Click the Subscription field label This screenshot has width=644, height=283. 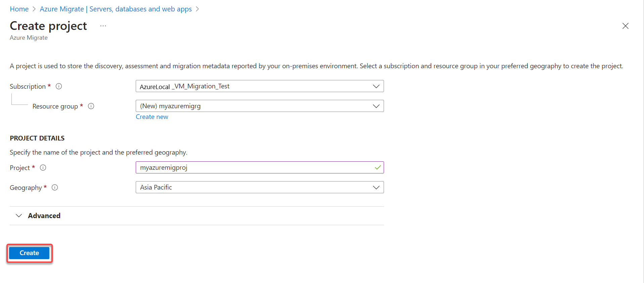tap(28, 86)
